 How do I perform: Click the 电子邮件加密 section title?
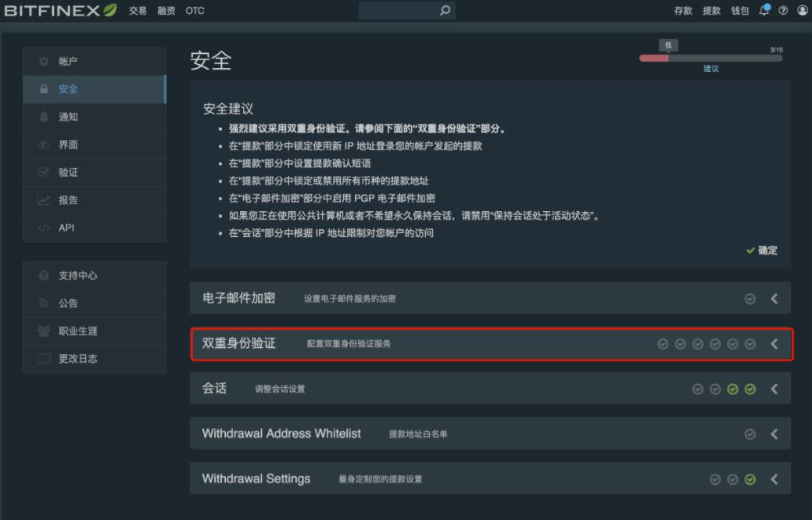pyautogui.click(x=238, y=299)
